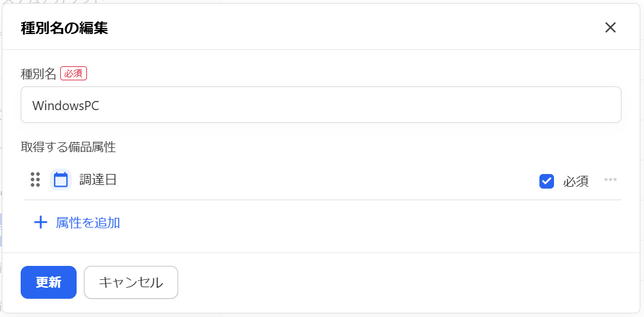Click the red 必須 badge beside 種別名
Screen dimensions: 644x317
tap(74, 74)
